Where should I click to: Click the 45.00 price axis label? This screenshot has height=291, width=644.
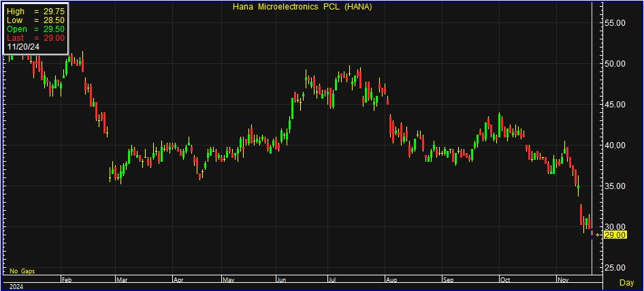coord(615,105)
